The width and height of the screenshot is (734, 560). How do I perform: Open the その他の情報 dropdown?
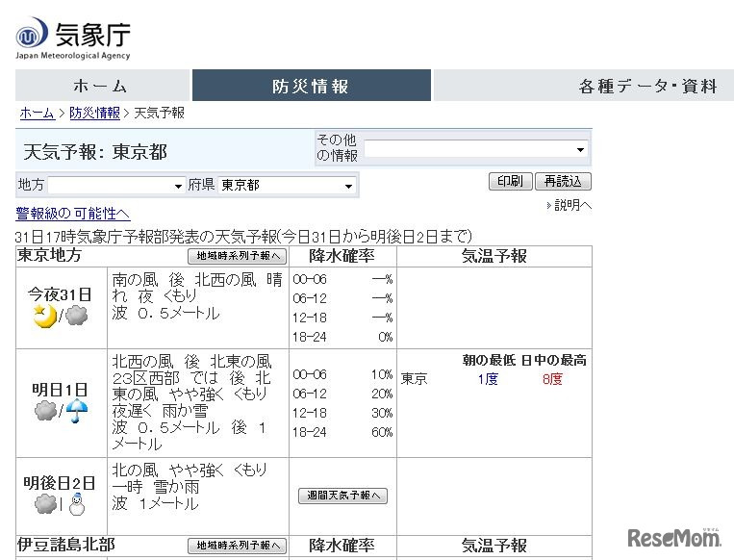tap(475, 149)
